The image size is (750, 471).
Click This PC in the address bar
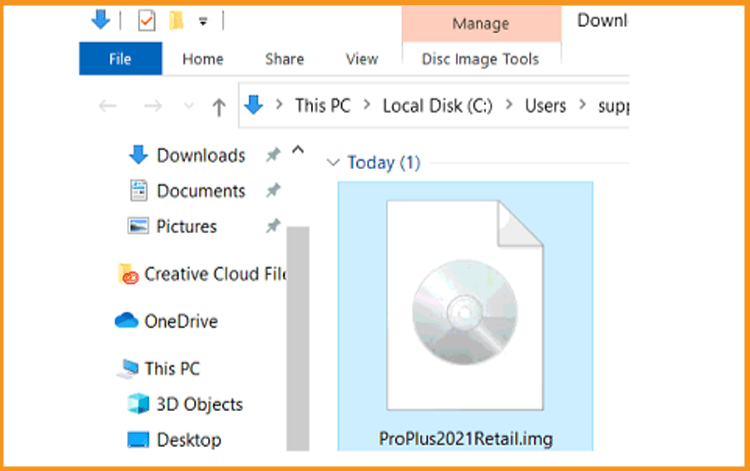(x=322, y=106)
